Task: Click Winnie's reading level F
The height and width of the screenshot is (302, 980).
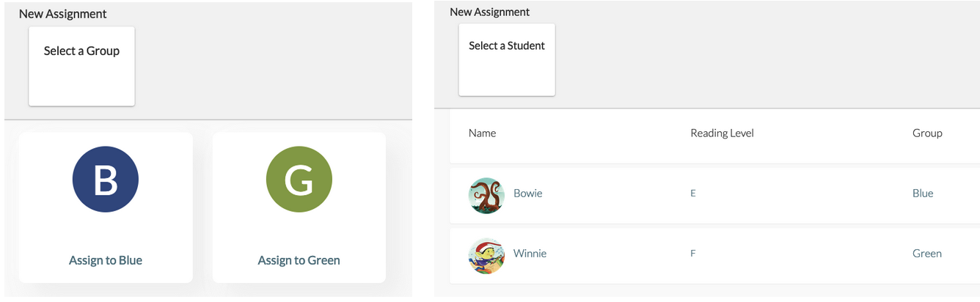Action: coord(692,254)
